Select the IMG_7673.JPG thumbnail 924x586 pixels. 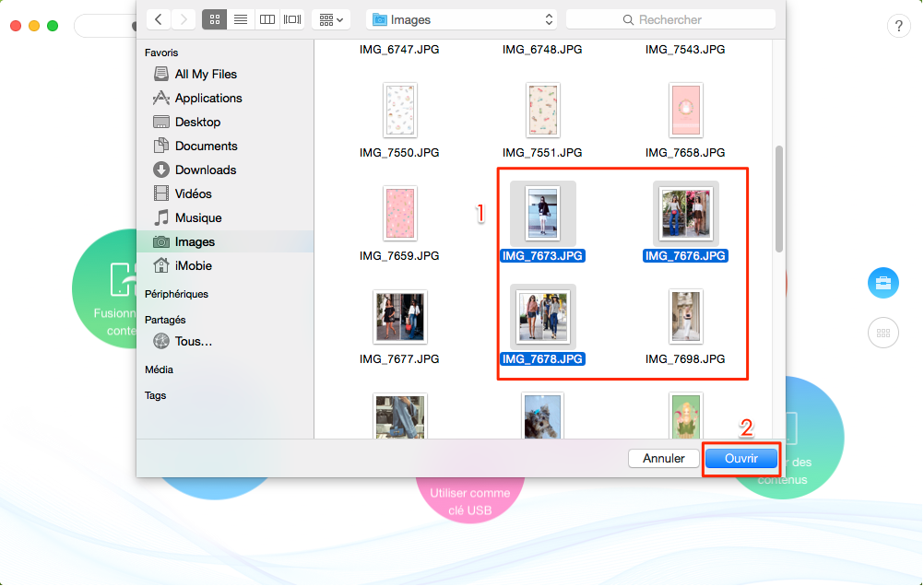(543, 213)
